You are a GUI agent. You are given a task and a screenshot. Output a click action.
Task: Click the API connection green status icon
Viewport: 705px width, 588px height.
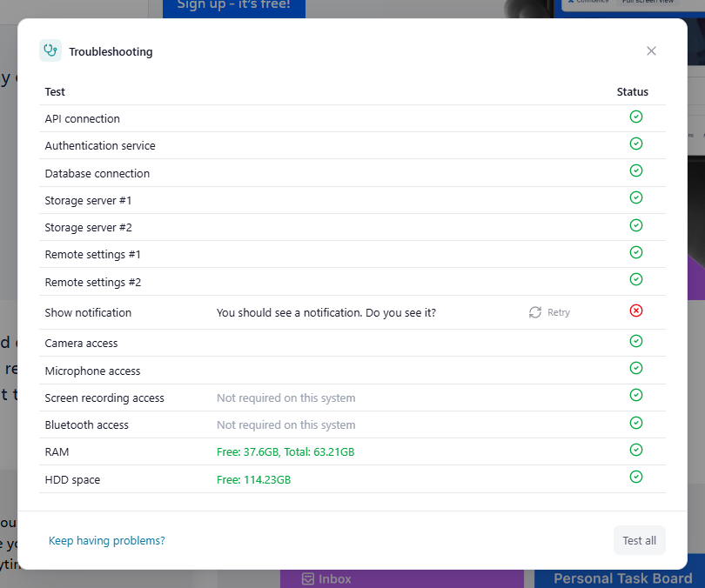pyautogui.click(x=635, y=117)
